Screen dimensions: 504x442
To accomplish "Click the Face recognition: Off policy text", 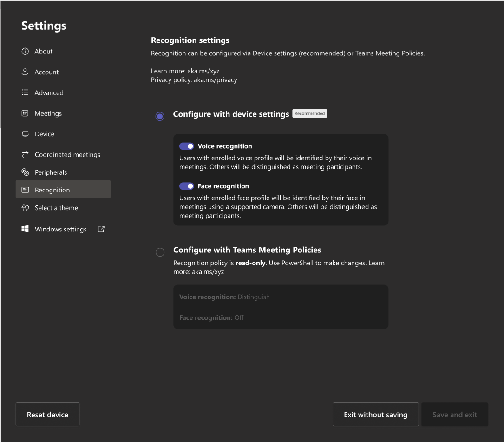I will (211, 317).
